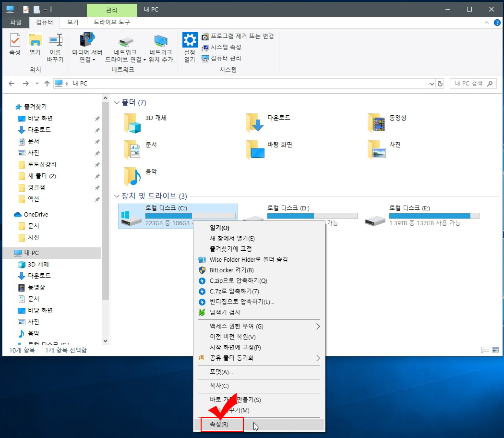The width and height of the screenshot is (504, 438).
Task: Open the address bar history dropdown
Action: click(x=432, y=83)
